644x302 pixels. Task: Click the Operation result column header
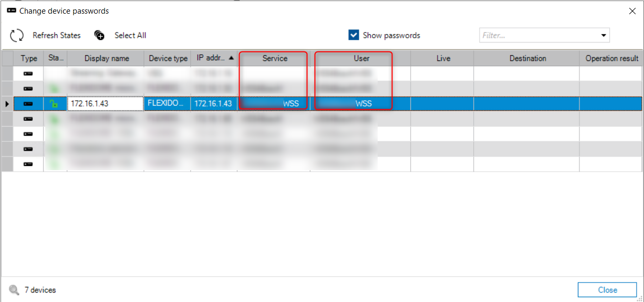(x=611, y=58)
